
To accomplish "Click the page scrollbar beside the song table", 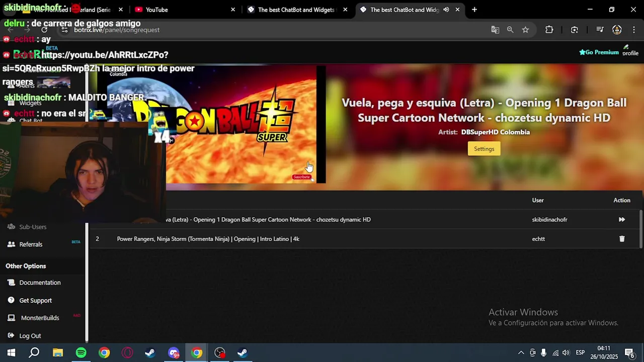I will coord(641,228).
